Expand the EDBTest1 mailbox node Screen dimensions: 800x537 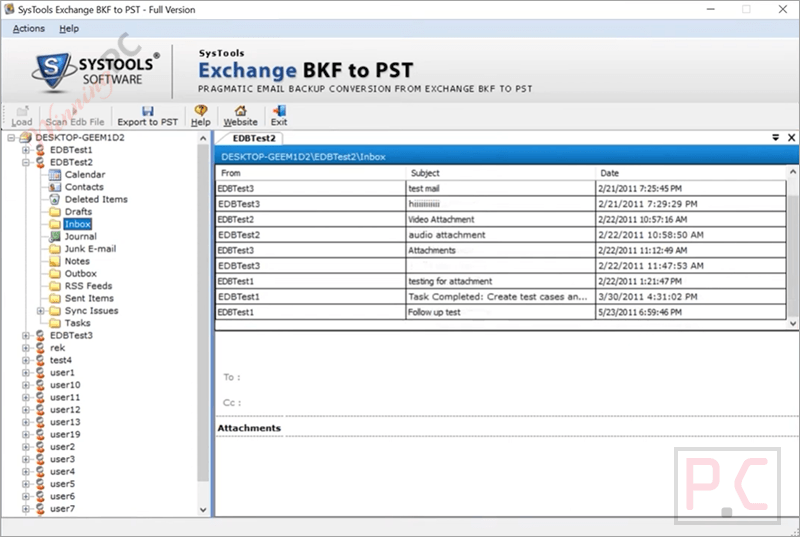26,150
